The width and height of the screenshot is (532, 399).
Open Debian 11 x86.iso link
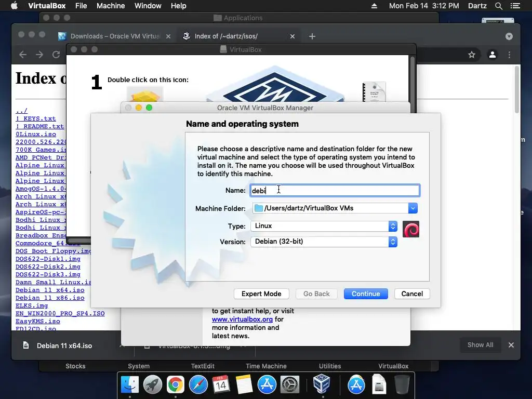click(x=50, y=298)
